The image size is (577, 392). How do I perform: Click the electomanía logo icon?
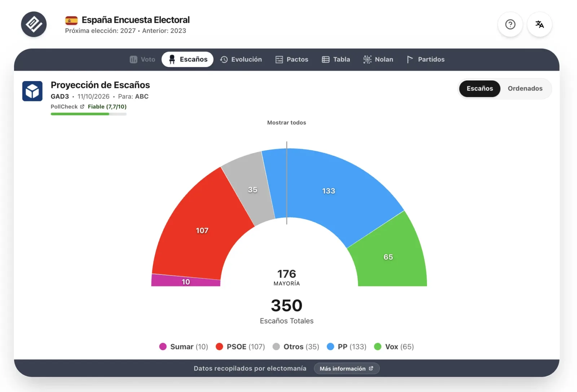click(34, 25)
